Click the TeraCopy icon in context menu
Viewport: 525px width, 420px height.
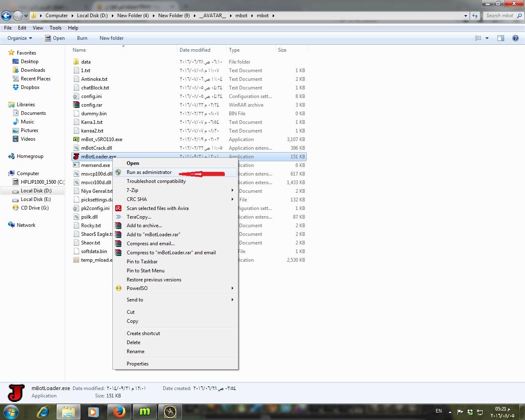119,217
